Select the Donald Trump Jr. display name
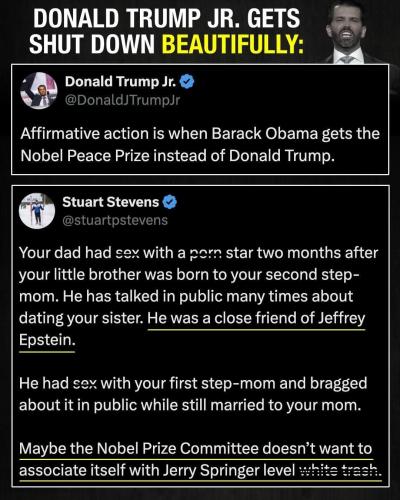 coord(120,81)
